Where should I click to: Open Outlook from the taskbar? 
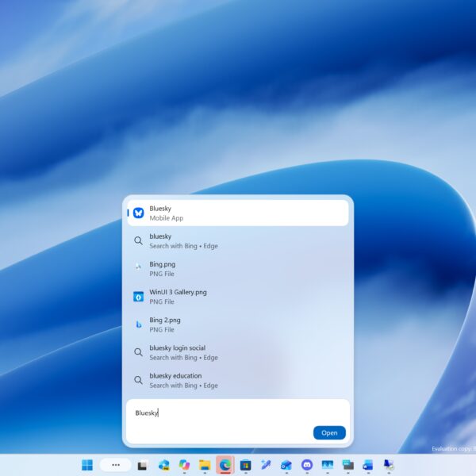(286, 465)
